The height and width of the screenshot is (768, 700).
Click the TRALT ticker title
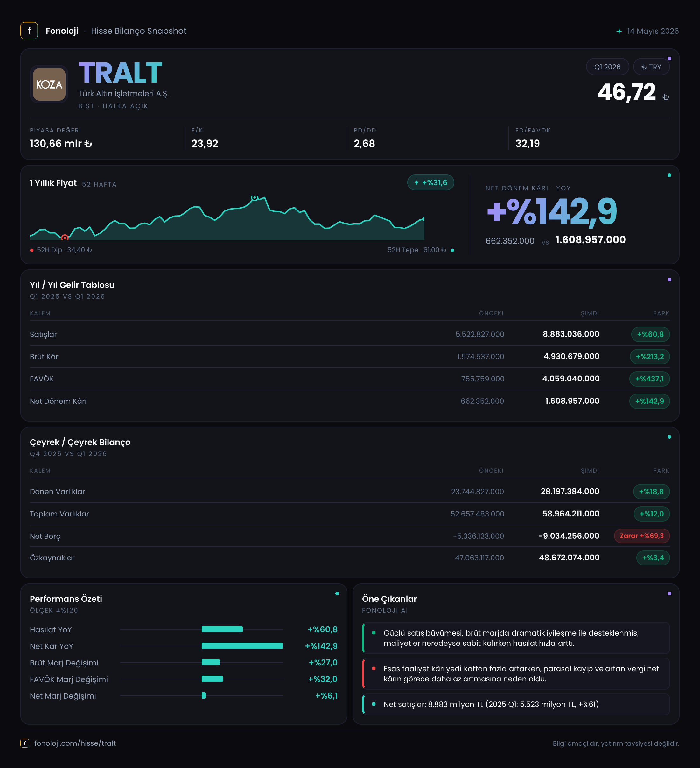tap(120, 73)
